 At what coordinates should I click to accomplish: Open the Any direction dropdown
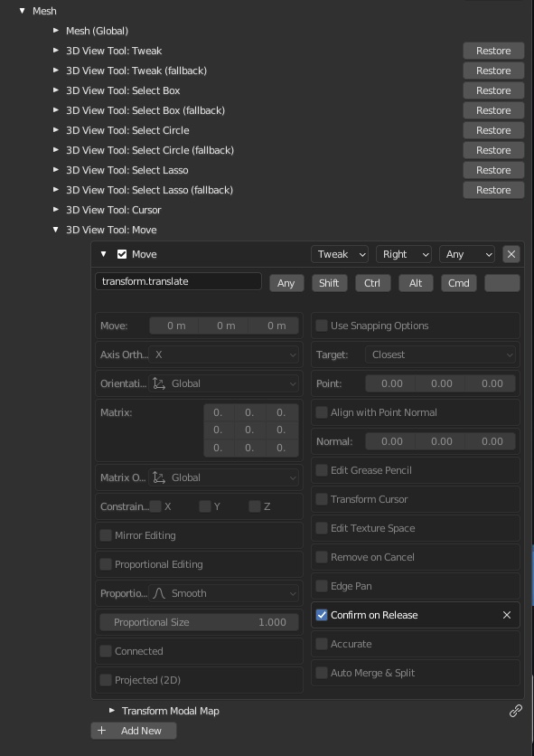(x=467, y=254)
